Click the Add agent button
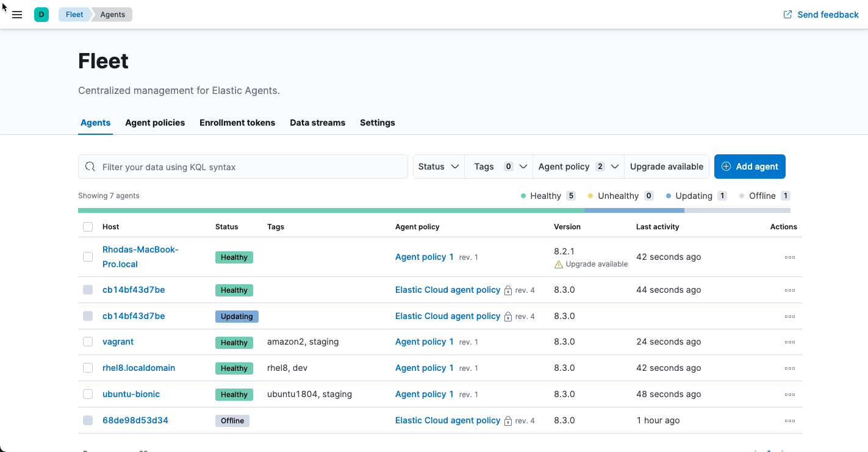The width and height of the screenshot is (868, 452). pyautogui.click(x=750, y=167)
